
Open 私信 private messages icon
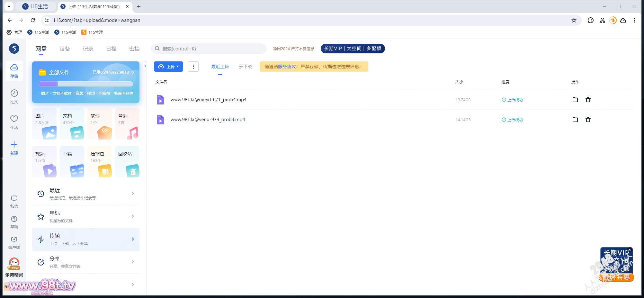[x=14, y=202]
